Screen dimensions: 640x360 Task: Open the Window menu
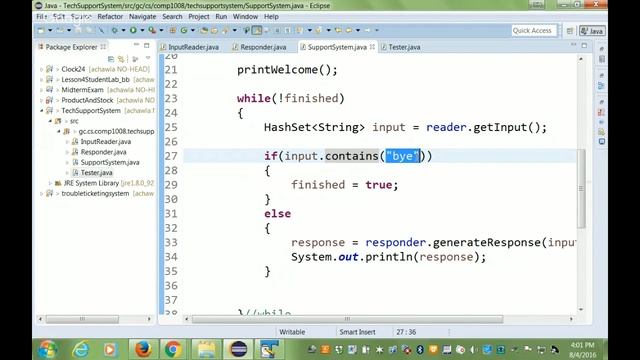pos(245,17)
